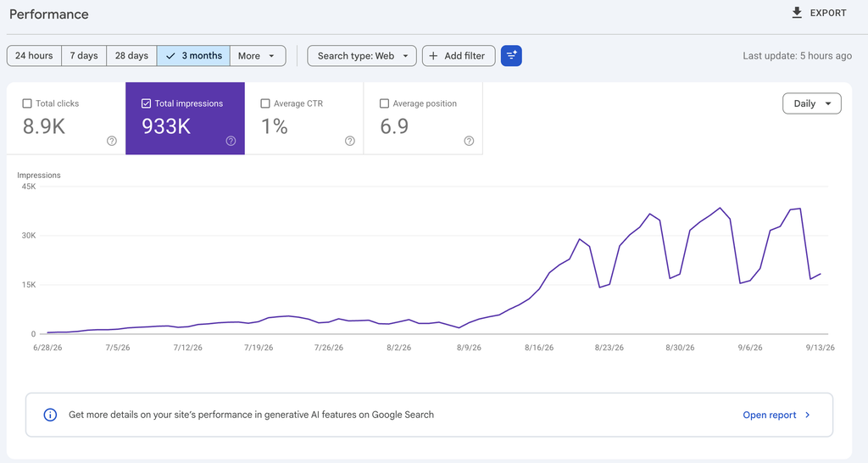Open the More date range dropdown
Image resolution: width=868 pixels, height=463 pixels.
(258, 56)
